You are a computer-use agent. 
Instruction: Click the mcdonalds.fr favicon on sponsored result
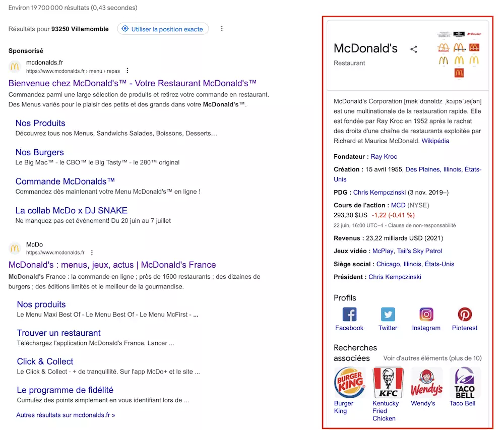pyautogui.click(x=15, y=67)
